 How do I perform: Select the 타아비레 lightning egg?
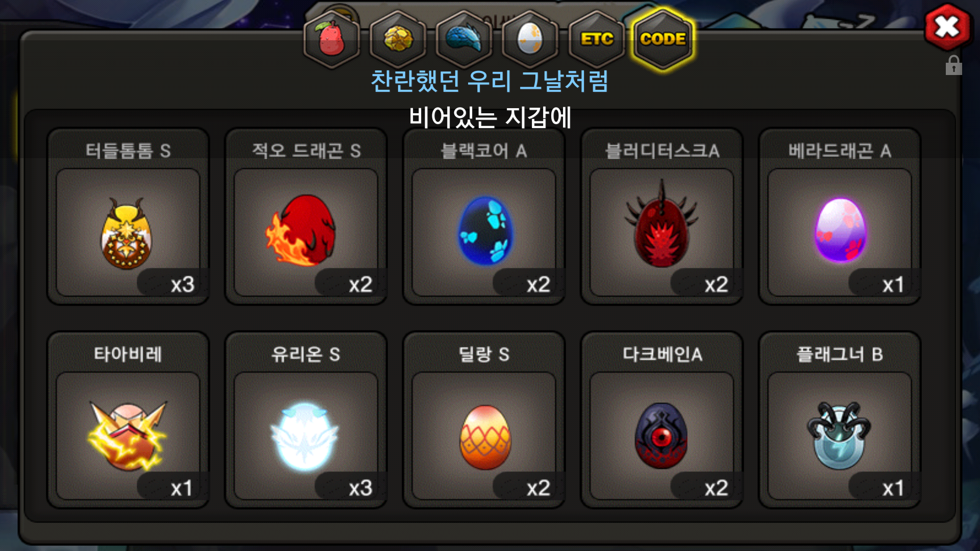[x=128, y=436]
